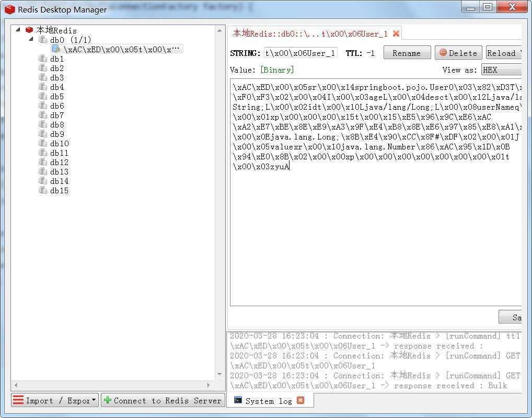Click the db8 database icon

coord(43,124)
